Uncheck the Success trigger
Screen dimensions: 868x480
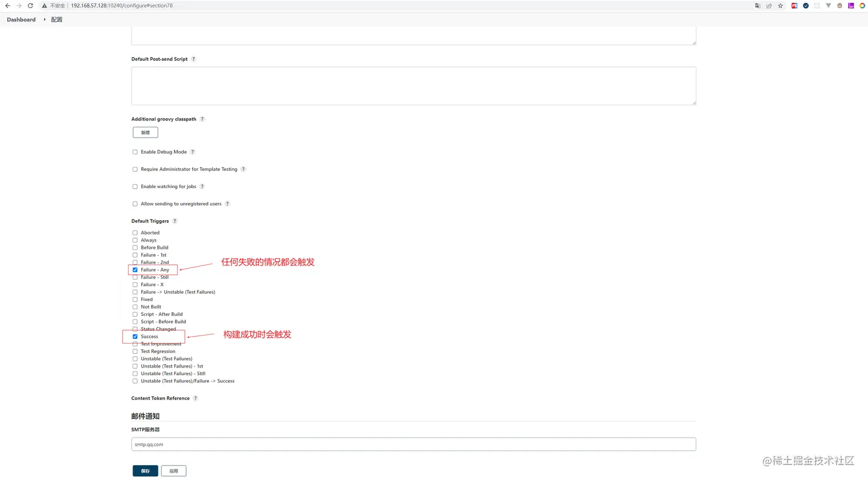[135, 337]
